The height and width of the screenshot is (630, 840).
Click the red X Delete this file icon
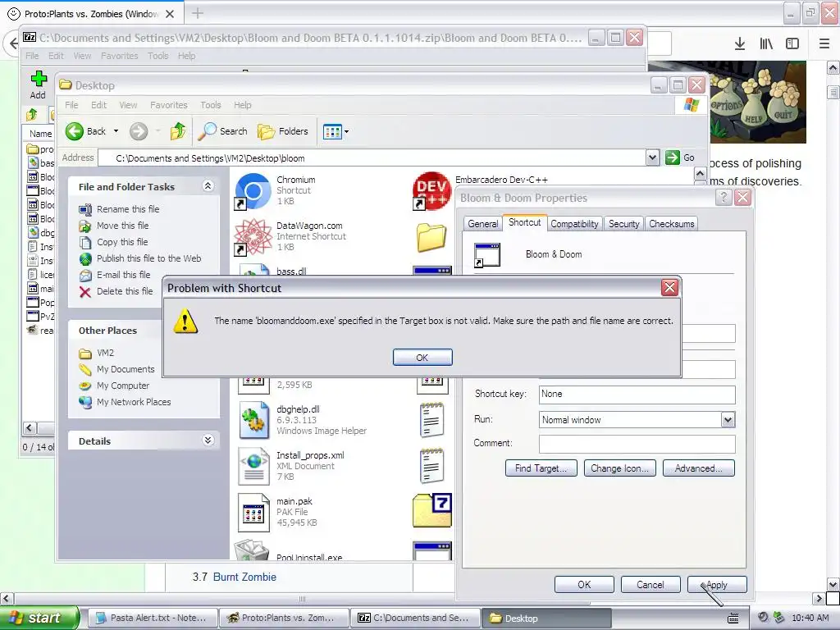pos(85,292)
